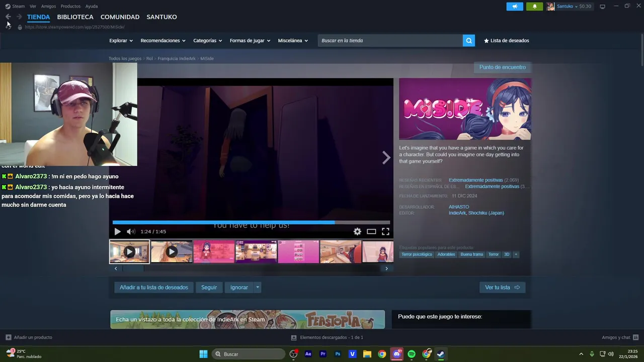Open the Ayuda menu
This screenshot has width=644, height=362.
point(92,6)
